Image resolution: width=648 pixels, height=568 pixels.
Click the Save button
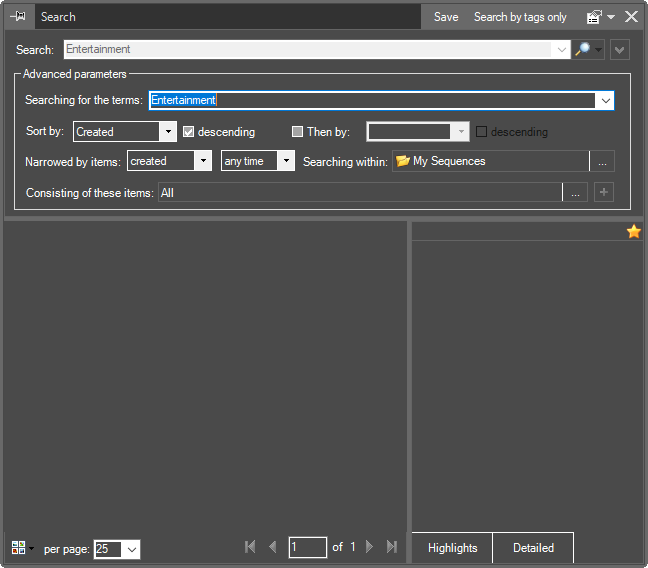(446, 17)
